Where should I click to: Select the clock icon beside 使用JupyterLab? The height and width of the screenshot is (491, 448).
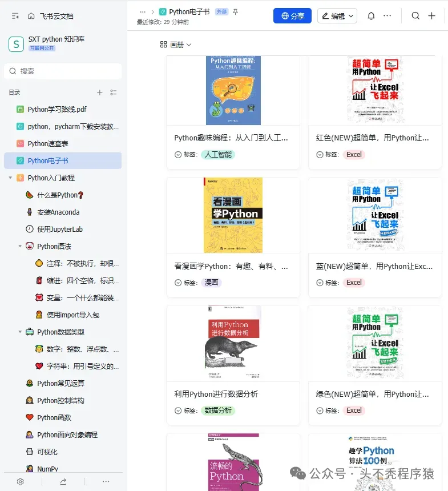click(30, 229)
